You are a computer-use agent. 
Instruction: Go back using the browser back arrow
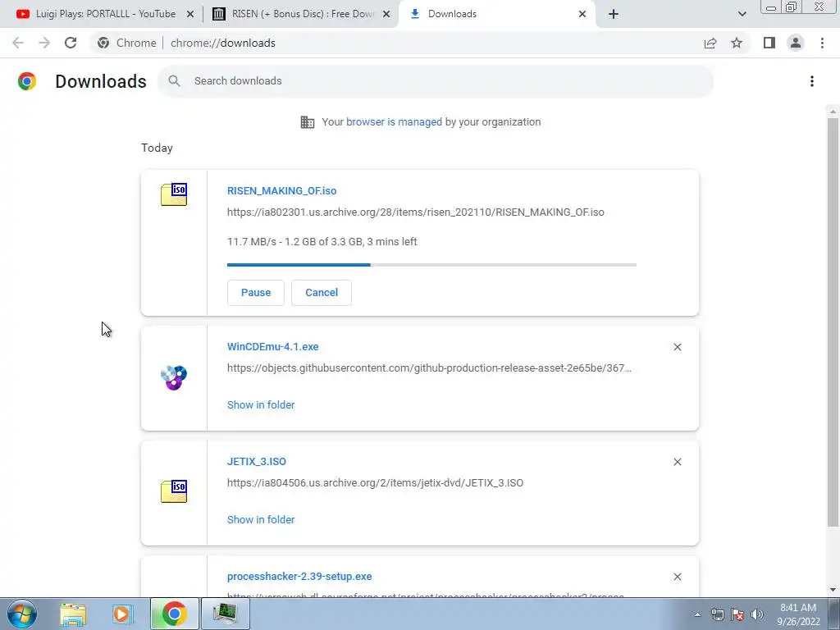(18, 43)
